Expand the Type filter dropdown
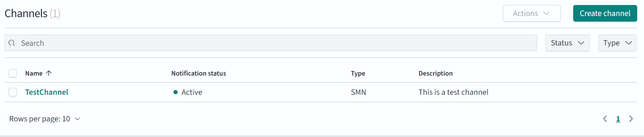The width and height of the screenshot is (644, 137). click(x=617, y=43)
